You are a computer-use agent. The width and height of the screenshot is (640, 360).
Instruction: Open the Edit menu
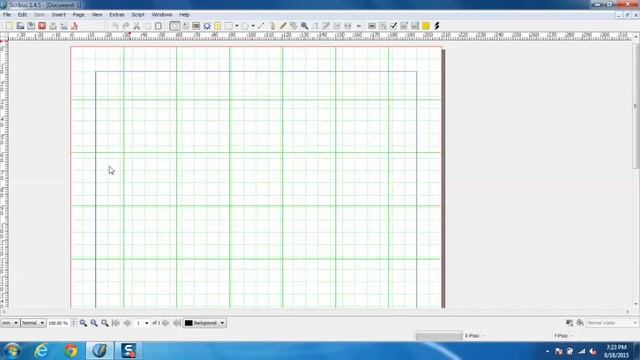coord(22,14)
